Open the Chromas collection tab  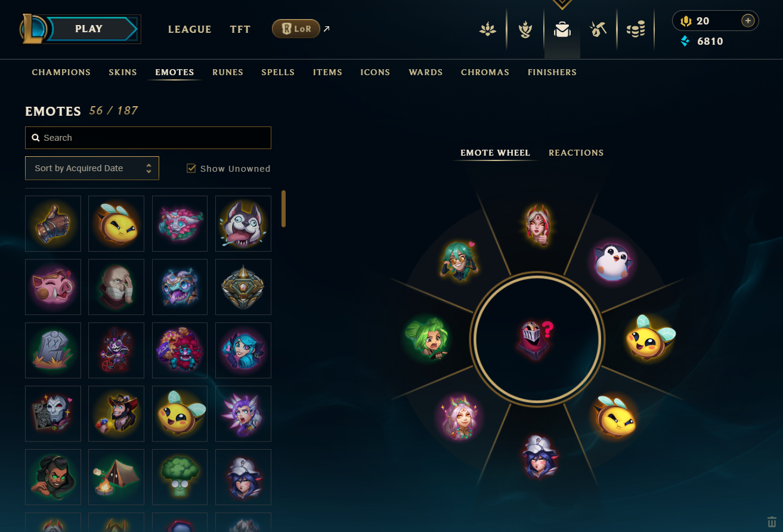[x=485, y=72]
